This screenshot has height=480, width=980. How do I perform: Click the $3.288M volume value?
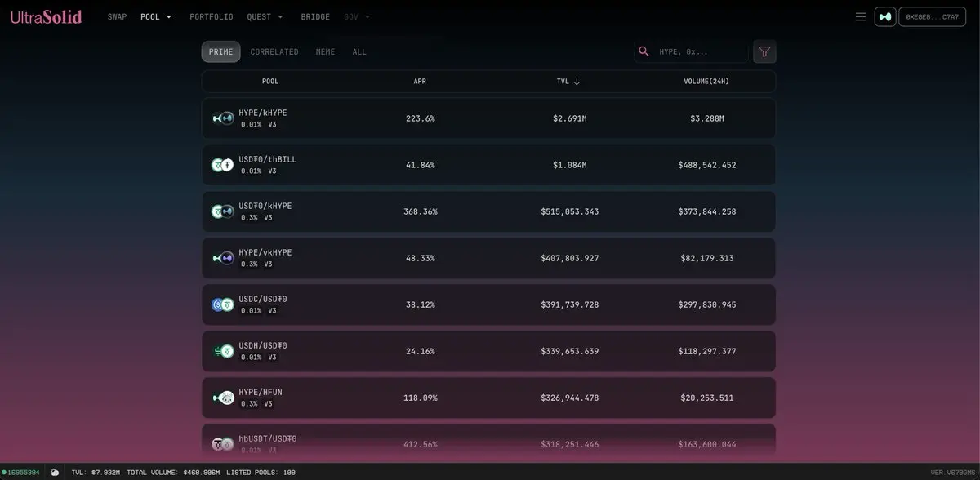707,118
